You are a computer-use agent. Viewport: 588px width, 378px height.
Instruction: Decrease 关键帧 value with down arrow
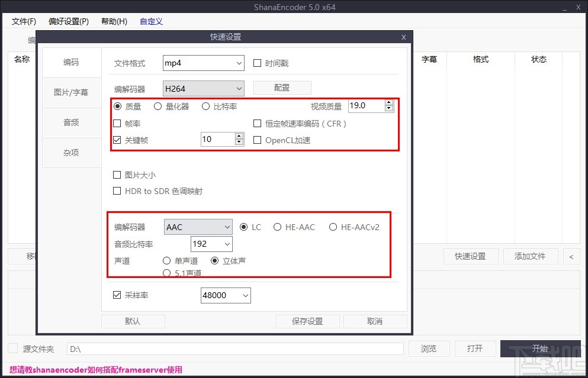pos(239,143)
